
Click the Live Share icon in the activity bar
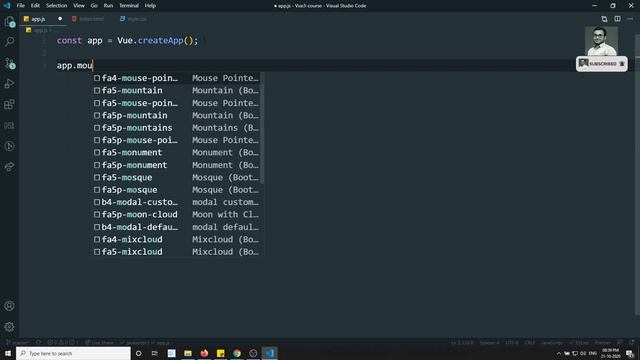pos(9,167)
